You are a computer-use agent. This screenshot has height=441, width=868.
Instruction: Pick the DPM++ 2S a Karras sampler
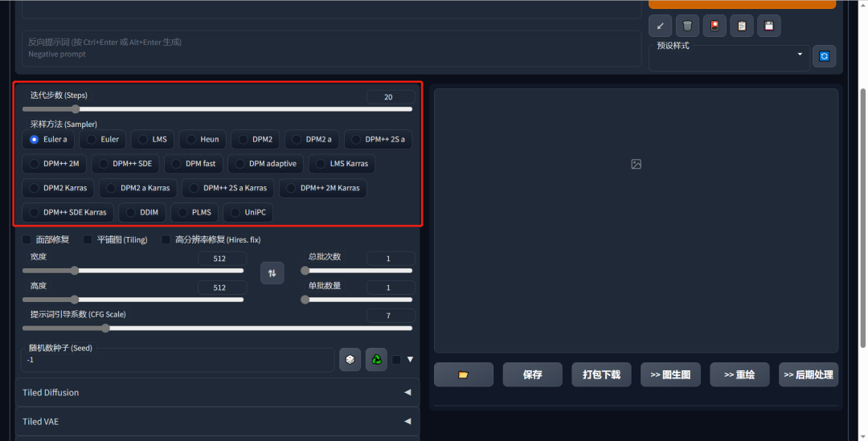click(x=228, y=188)
